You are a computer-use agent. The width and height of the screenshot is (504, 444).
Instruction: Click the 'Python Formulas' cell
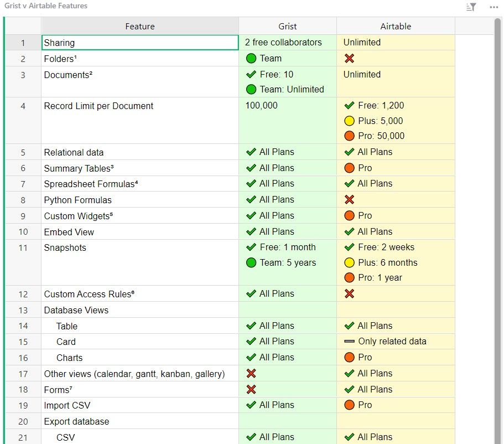click(x=140, y=199)
